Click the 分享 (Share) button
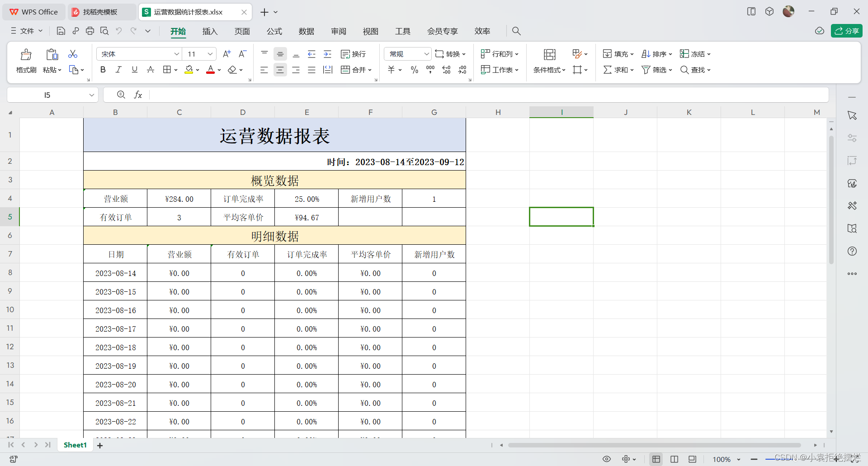This screenshot has height=466, width=868. 846,31
